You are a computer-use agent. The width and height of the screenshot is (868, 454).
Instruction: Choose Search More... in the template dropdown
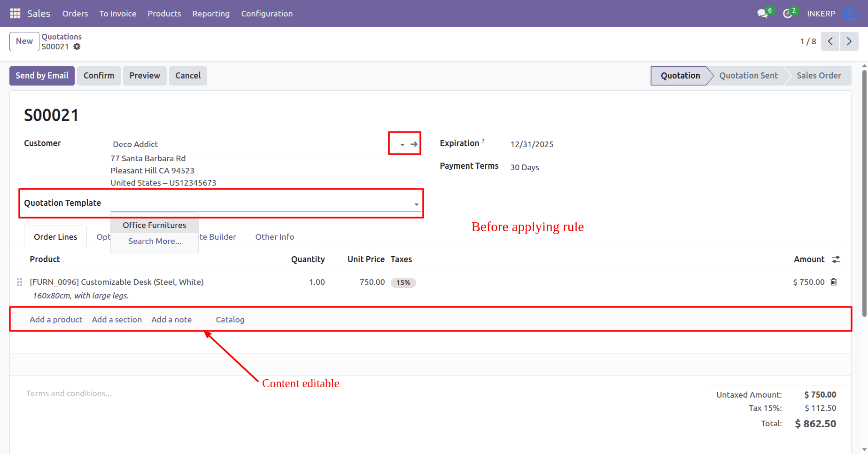(155, 241)
